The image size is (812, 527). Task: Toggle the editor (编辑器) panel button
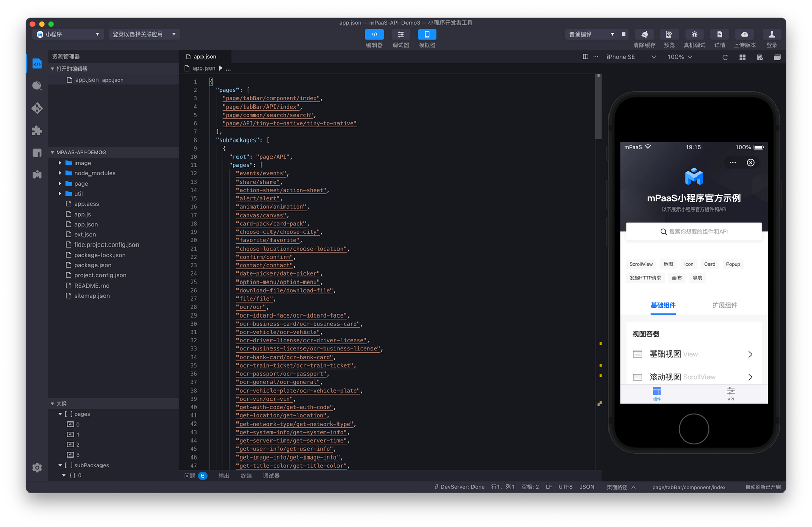click(x=375, y=34)
